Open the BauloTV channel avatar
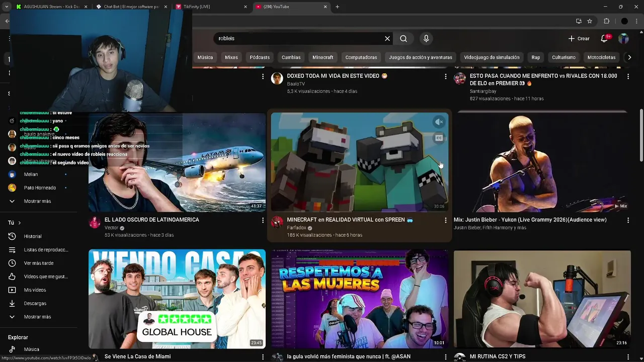644x362 pixels. 277,78
